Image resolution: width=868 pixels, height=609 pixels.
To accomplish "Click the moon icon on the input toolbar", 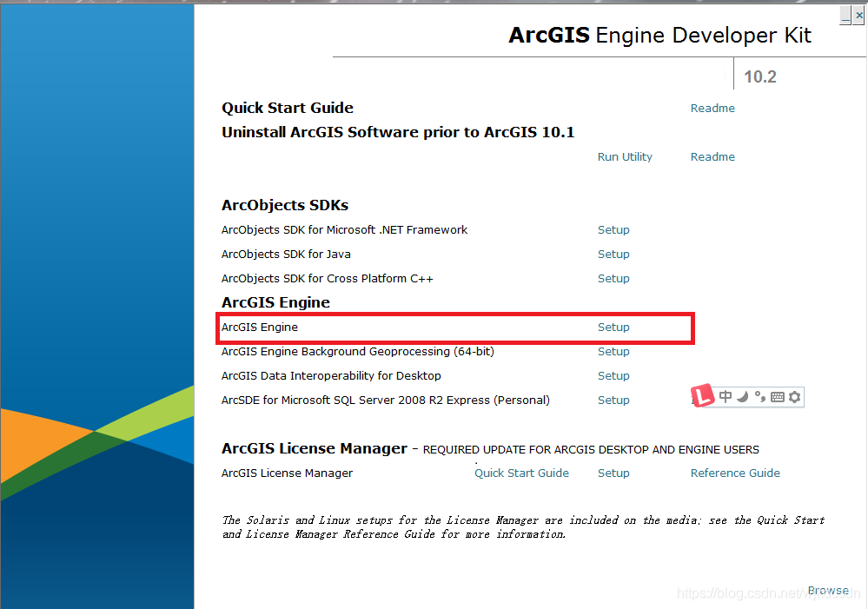I will pyautogui.click(x=743, y=396).
